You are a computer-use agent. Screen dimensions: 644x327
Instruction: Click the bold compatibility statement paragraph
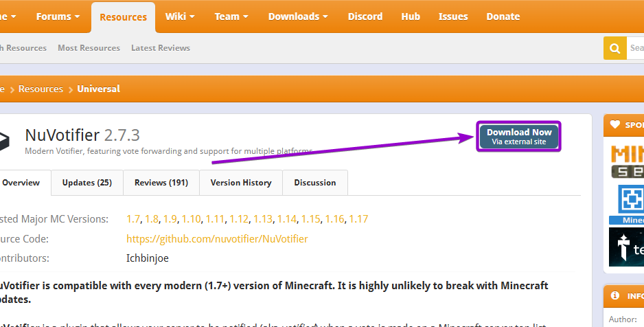[275, 292]
